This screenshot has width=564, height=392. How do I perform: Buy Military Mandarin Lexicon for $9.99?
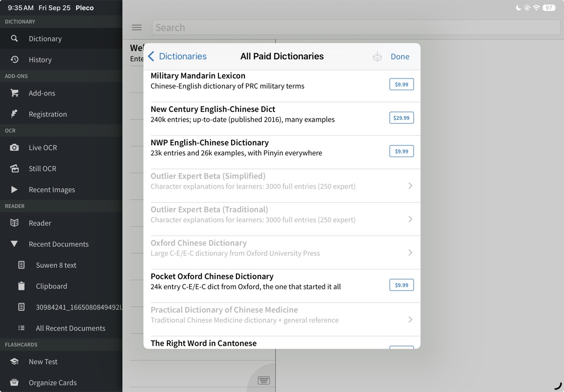(x=401, y=84)
